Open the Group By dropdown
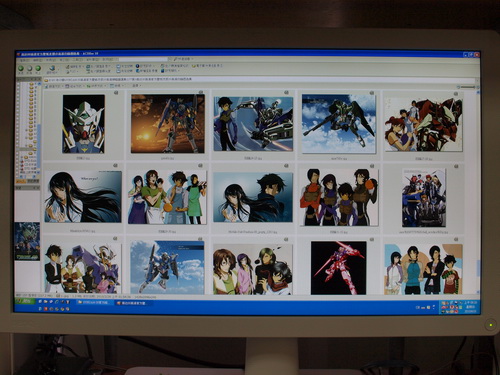The image size is (500, 375). pyautogui.click(x=74, y=86)
